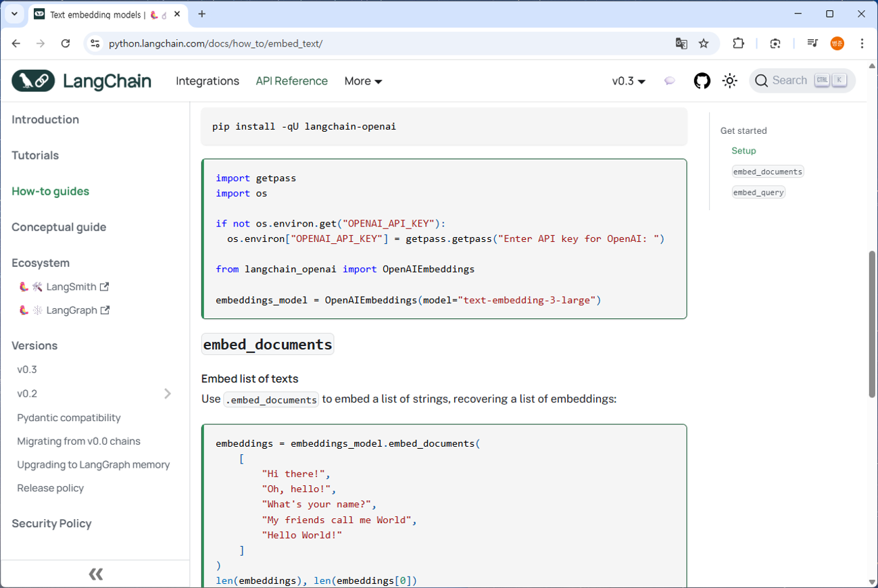Open the More dropdown menu

pyautogui.click(x=364, y=81)
